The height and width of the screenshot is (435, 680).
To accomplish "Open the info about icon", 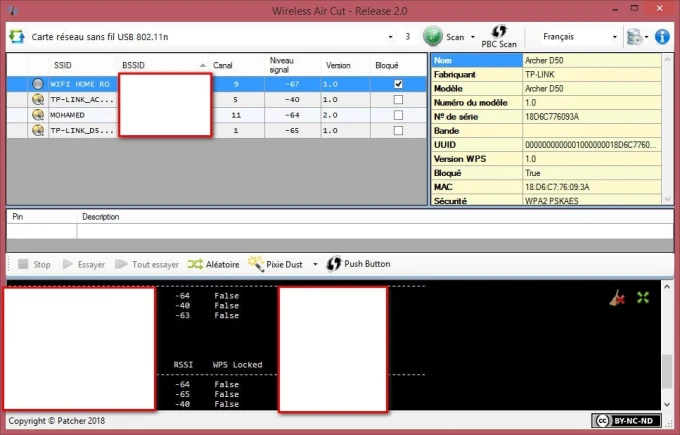I will coord(661,37).
